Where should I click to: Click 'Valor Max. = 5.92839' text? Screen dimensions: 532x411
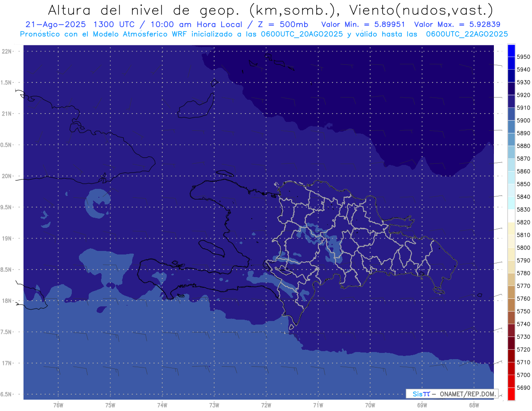tap(457, 24)
